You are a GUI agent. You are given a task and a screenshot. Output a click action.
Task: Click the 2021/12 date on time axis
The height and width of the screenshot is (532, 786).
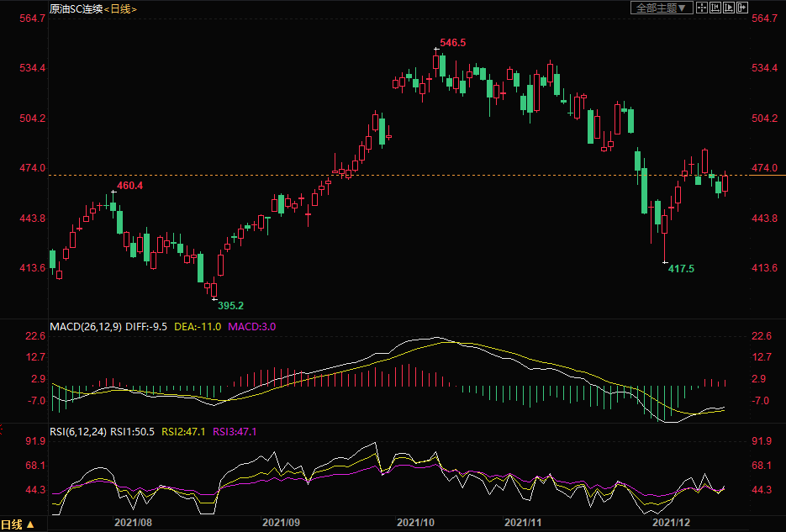[671, 522]
